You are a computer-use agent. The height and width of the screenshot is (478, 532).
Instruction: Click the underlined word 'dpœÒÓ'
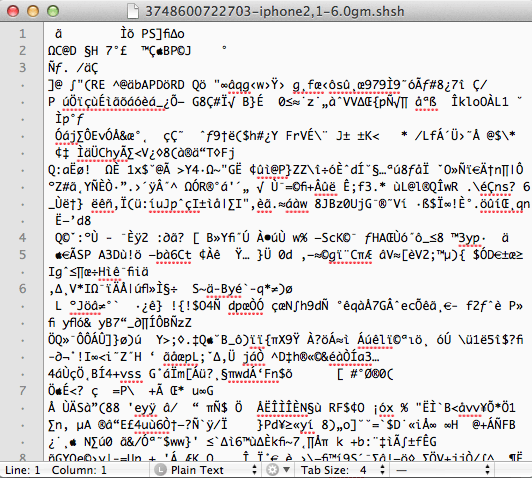tap(246, 306)
